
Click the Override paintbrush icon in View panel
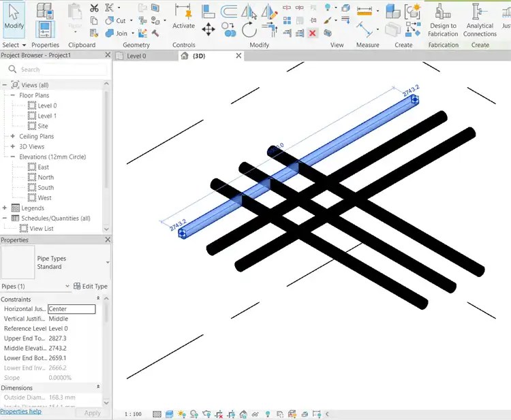point(328,20)
